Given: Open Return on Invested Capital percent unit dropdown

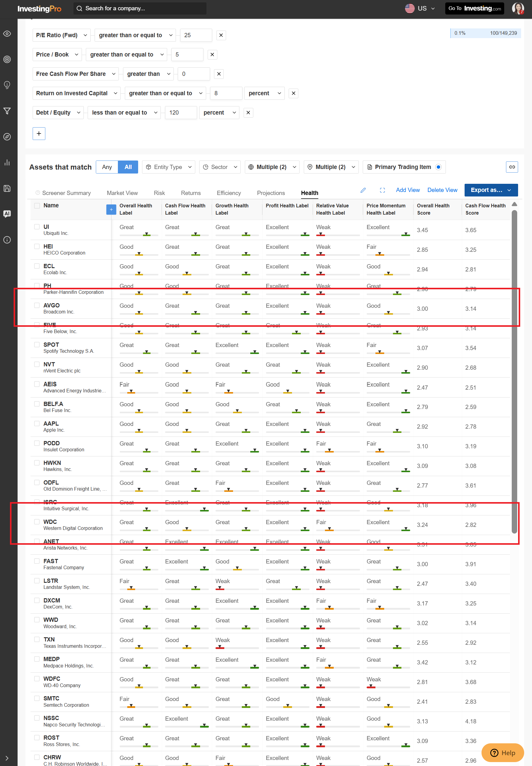Looking at the screenshot, I should click(x=264, y=93).
